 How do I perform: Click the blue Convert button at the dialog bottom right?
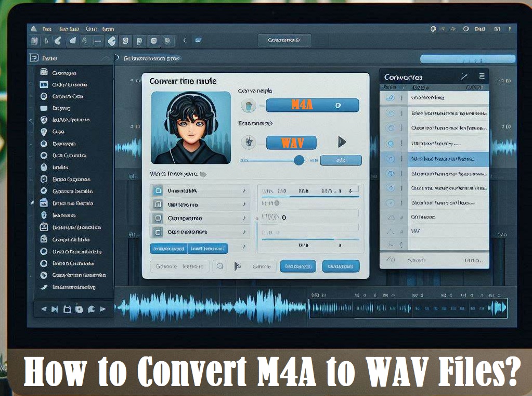tap(341, 266)
